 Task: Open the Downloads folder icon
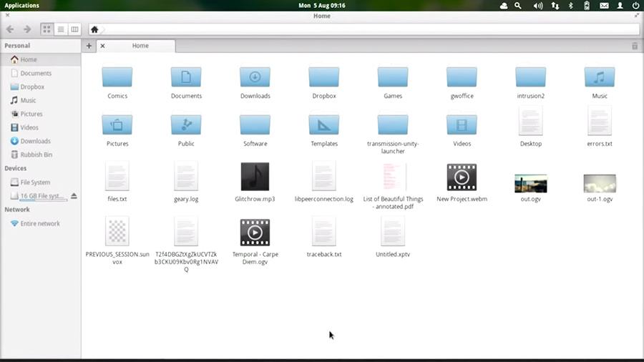(255, 77)
